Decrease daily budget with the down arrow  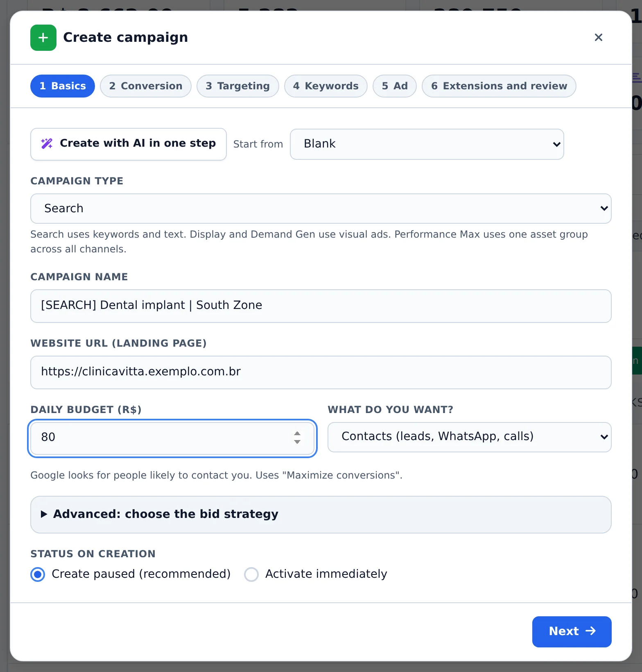pyautogui.click(x=297, y=442)
